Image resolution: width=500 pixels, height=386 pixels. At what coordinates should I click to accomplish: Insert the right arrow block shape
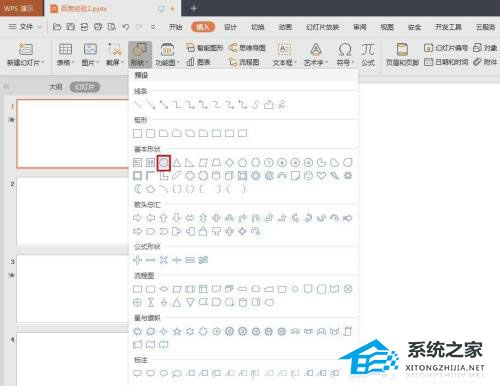137,218
